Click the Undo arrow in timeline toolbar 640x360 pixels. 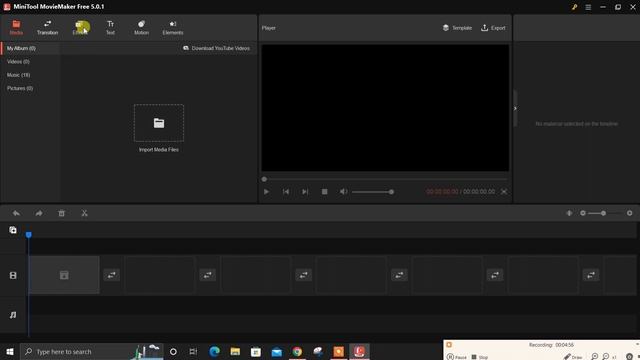pos(16,213)
